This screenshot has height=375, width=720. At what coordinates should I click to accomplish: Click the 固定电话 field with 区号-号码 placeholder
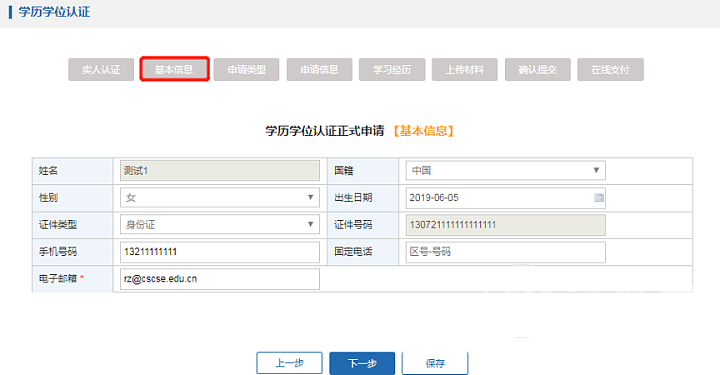point(506,252)
